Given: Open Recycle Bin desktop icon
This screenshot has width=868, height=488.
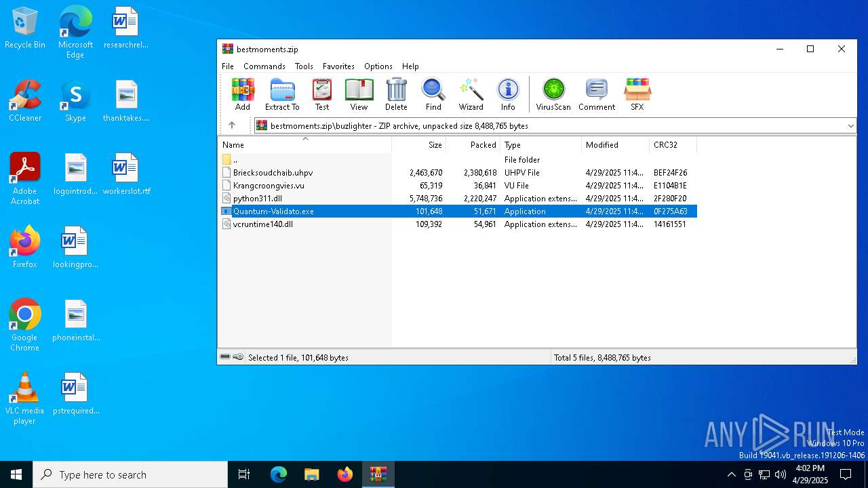Looking at the screenshot, I should click(24, 28).
